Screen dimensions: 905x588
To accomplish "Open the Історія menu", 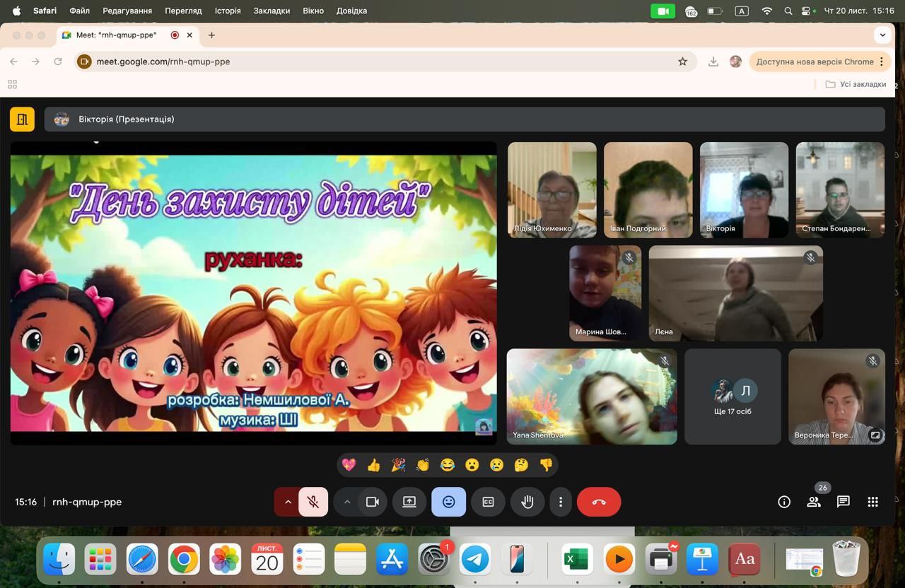I will click(228, 11).
